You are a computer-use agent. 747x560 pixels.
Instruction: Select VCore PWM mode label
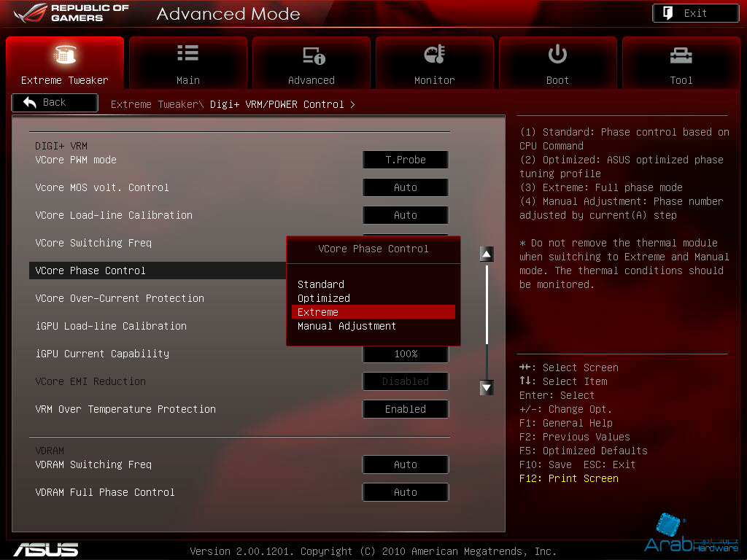76,160
